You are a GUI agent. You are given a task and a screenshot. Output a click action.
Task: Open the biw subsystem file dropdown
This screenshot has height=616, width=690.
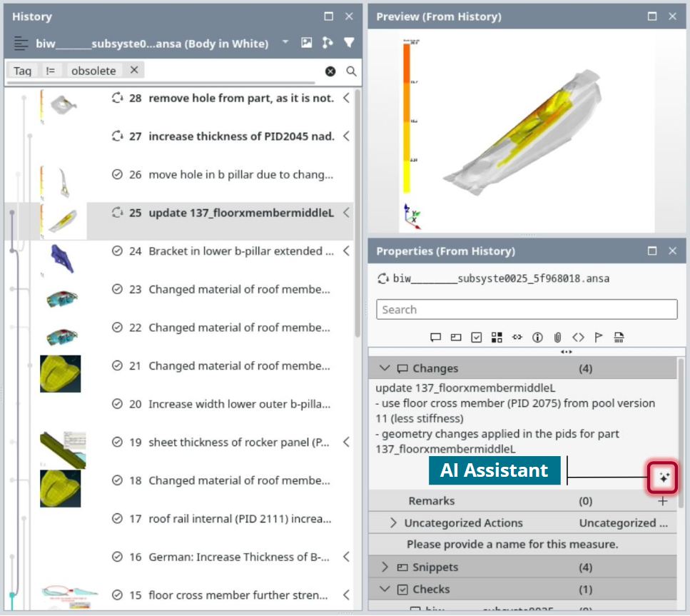click(x=285, y=43)
